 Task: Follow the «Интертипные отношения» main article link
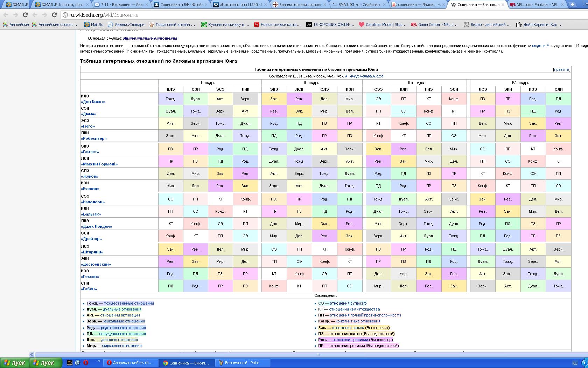(x=150, y=38)
